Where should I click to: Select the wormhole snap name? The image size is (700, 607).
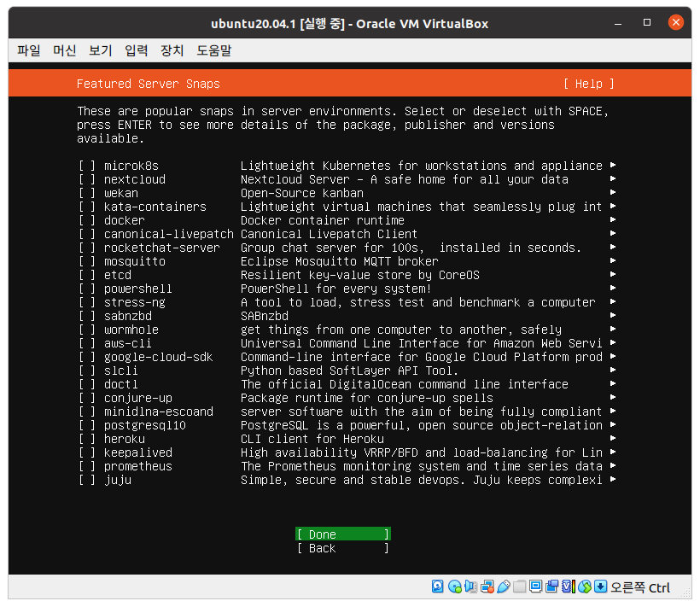tap(131, 330)
